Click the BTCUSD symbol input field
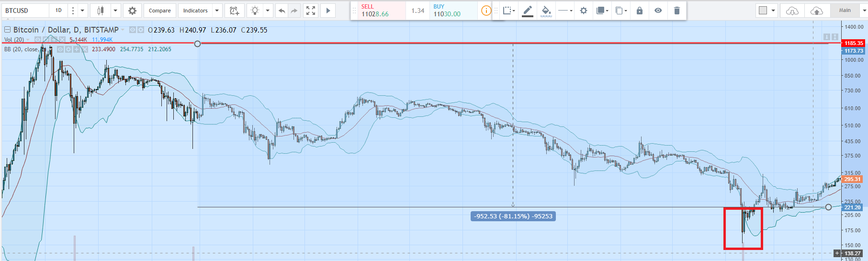Image resolution: width=868 pixels, height=261 pixels. pos(24,11)
